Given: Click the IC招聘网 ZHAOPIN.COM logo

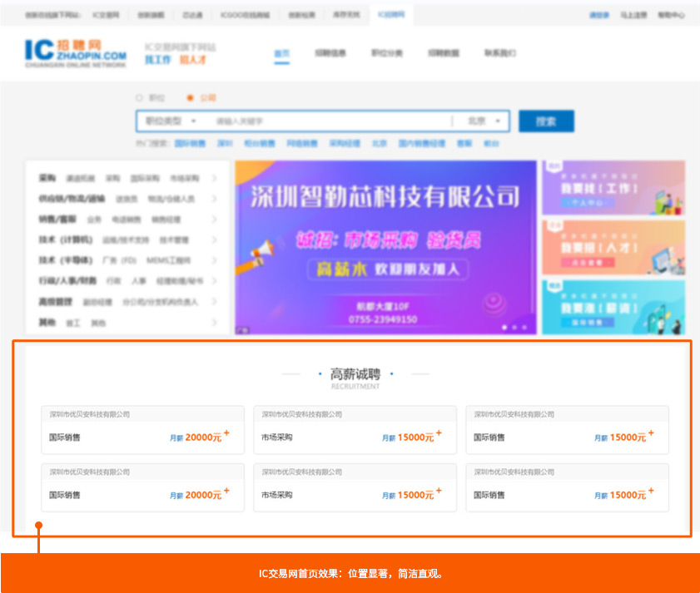Looking at the screenshot, I should point(76,53).
